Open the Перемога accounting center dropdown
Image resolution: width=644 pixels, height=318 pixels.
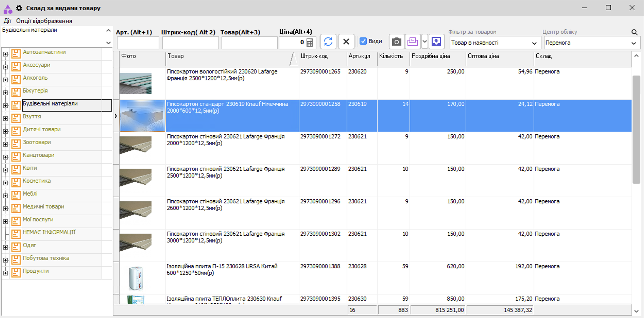[x=634, y=43]
